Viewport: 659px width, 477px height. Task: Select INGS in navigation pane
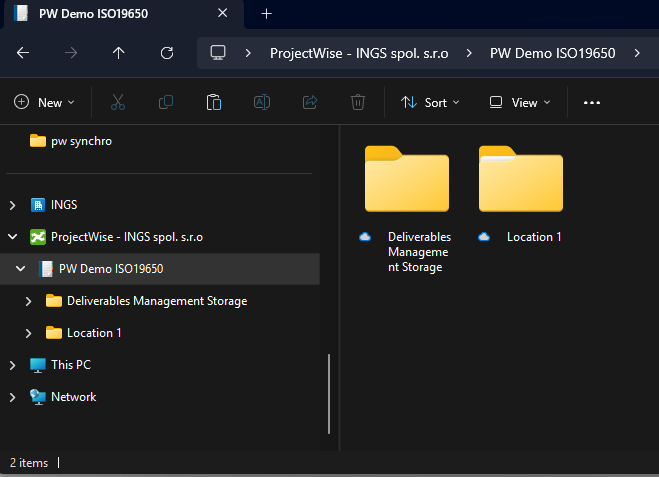click(64, 205)
